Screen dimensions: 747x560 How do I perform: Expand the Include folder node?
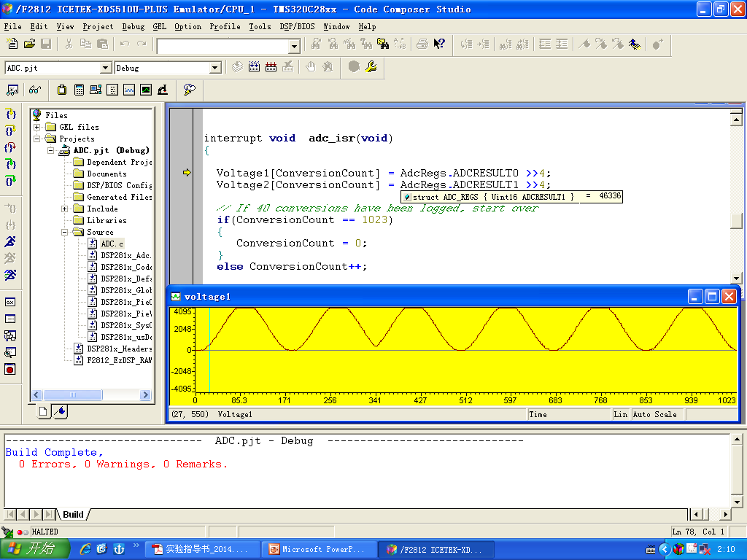click(65, 209)
